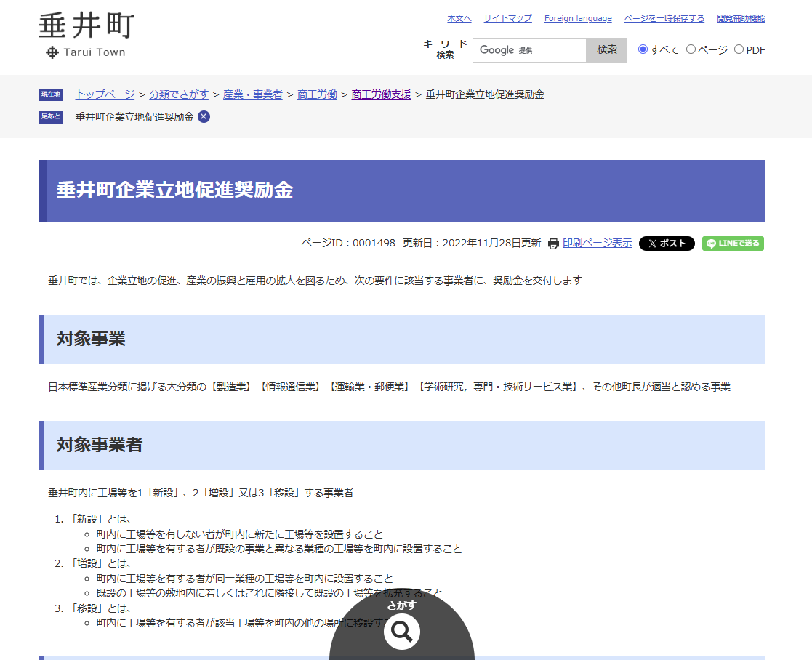Click the ページID：0001498 text
812x660 pixels.
pyautogui.click(x=348, y=244)
